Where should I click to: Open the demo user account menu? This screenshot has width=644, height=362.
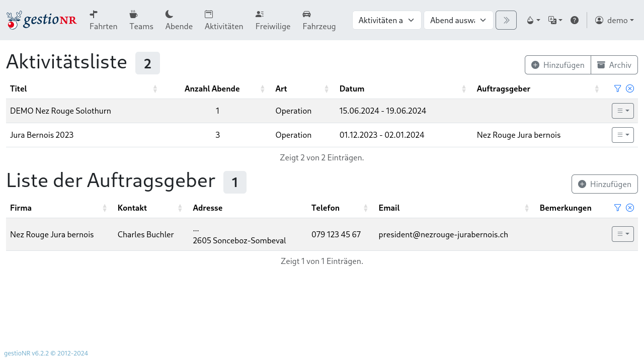click(x=614, y=20)
